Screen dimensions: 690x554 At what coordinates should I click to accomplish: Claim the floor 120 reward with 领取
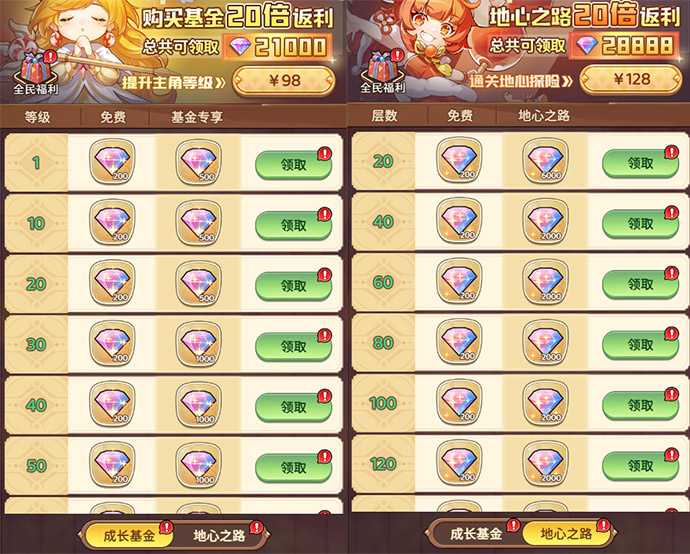[x=640, y=466]
